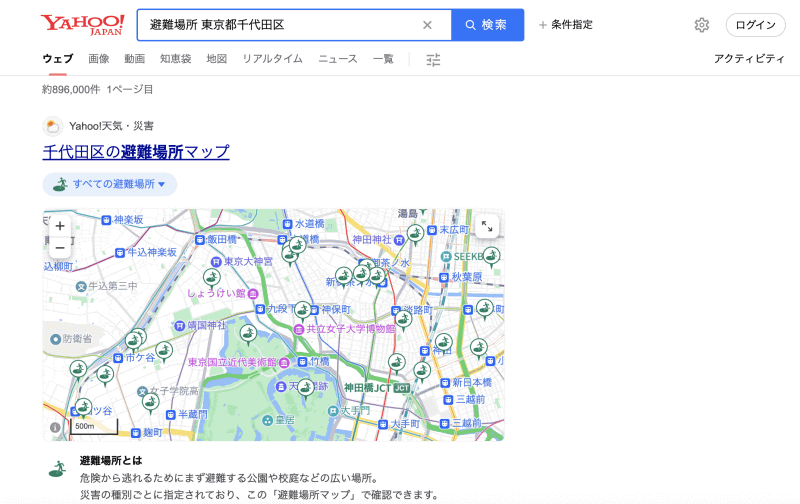The width and height of the screenshot is (800, 504).
Task: Click the 水道橋 station icon
Action: coord(288,224)
